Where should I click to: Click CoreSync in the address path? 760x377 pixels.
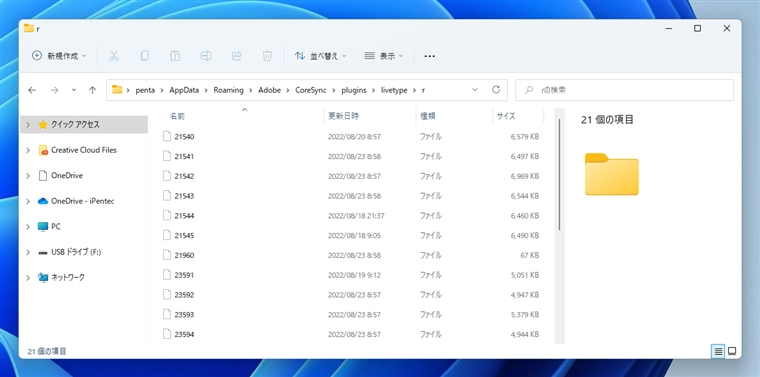[310, 90]
